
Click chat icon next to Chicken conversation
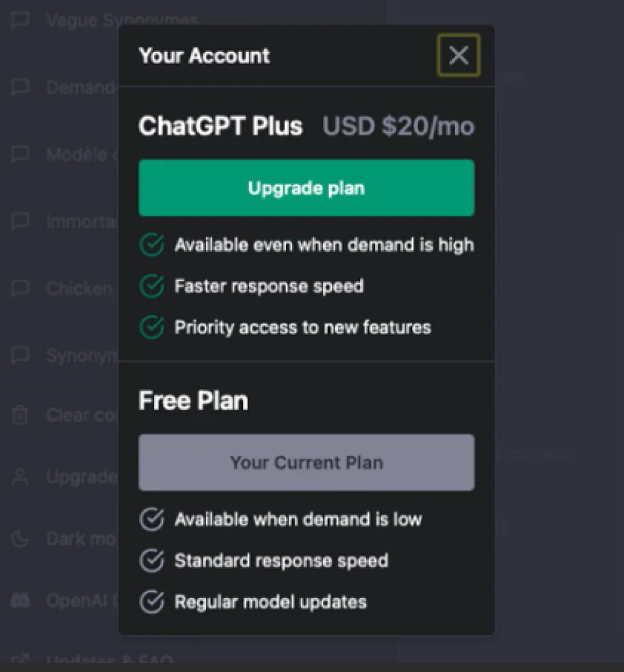tap(20, 289)
